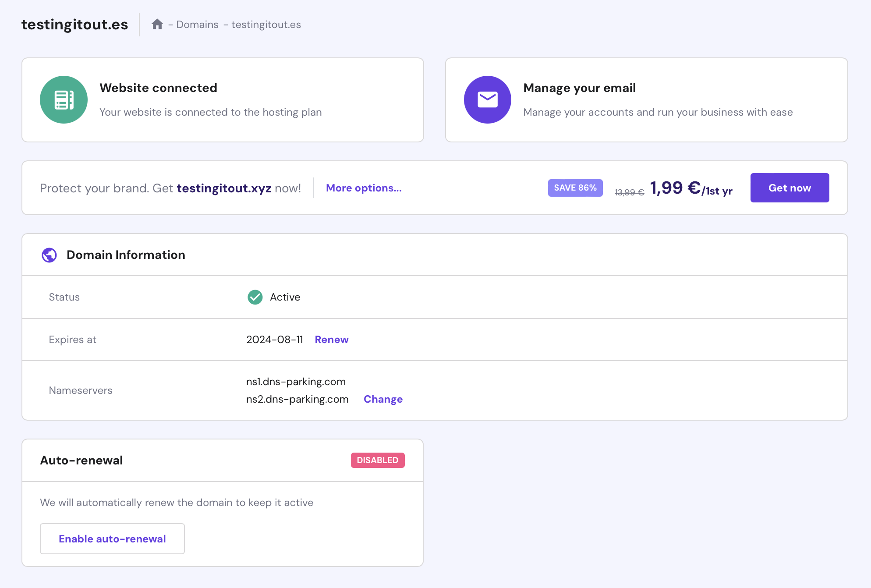Open the Domains breadcrumb link
Image resolution: width=871 pixels, height=588 pixels.
[197, 25]
